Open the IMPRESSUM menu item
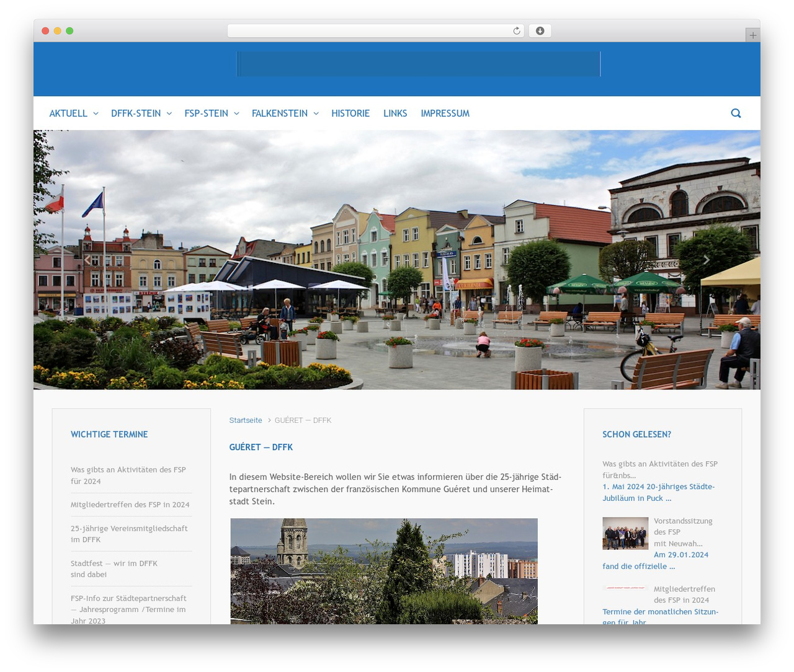Image resolution: width=794 pixels, height=672 pixels. (445, 113)
